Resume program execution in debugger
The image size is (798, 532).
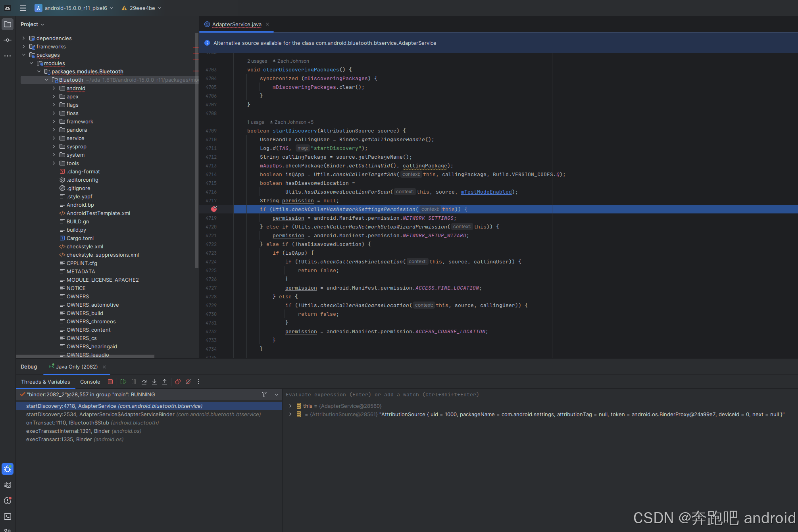(123, 382)
